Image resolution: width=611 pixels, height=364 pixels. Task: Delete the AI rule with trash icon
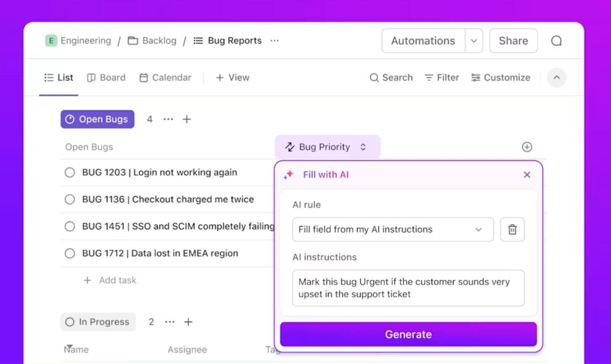tap(512, 230)
